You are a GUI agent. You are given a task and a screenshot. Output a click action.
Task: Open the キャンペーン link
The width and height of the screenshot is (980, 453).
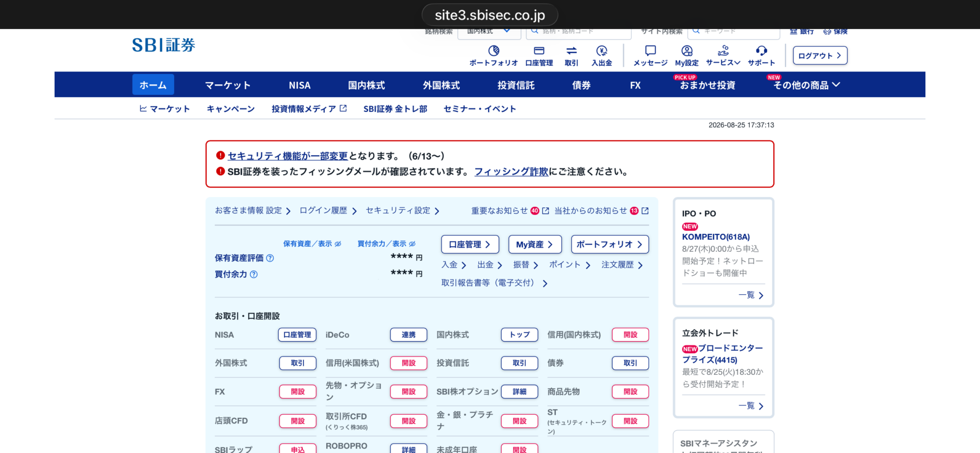[x=231, y=109]
